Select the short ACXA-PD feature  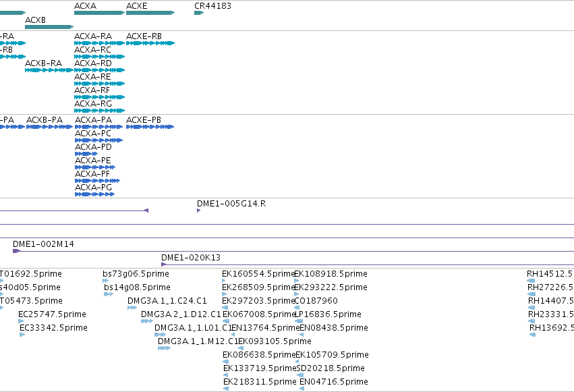86,154
